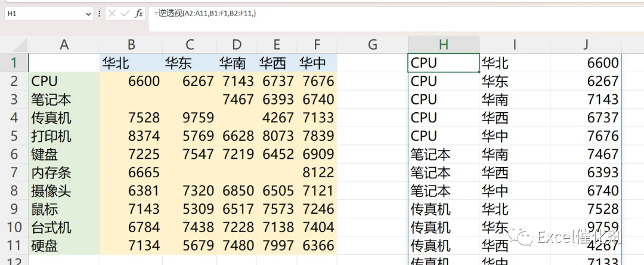644x265 pixels.
Task: Click cell A11 containing 硬盘
Action: 64,246
